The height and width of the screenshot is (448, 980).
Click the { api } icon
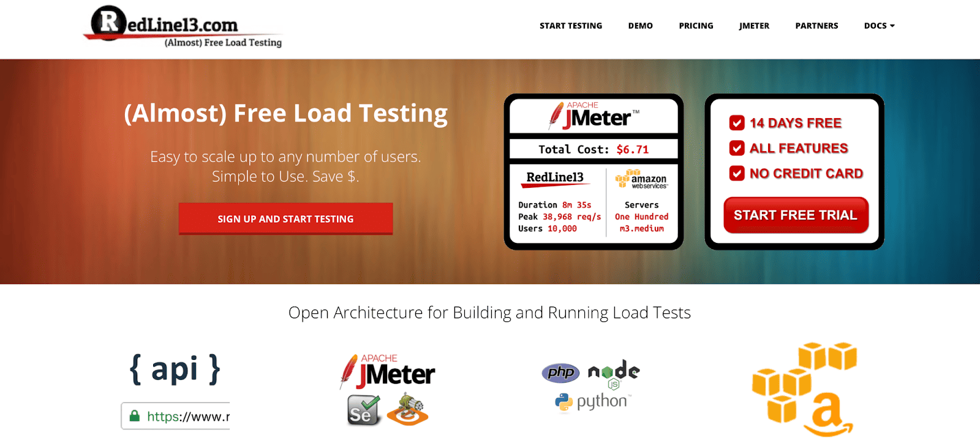click(175, 370)
